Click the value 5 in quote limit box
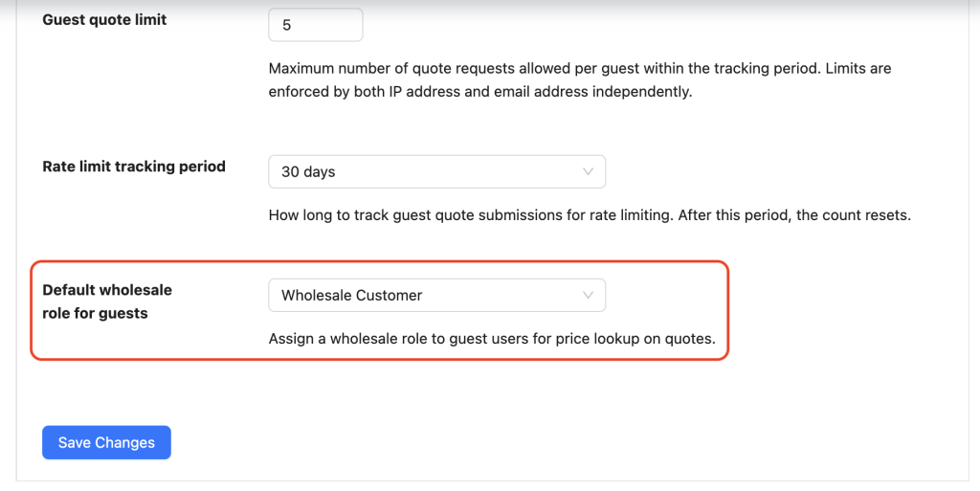980x491 pixels. click(x=286, y=25)
